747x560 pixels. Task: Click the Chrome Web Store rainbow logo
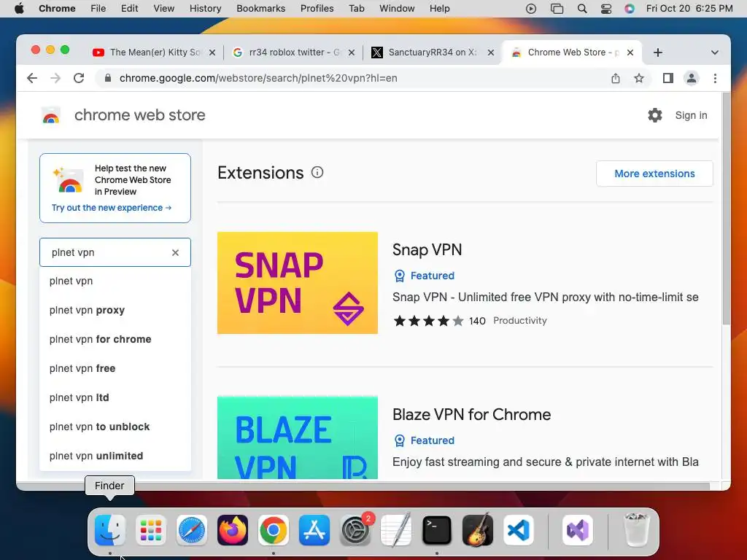[51, 116]
